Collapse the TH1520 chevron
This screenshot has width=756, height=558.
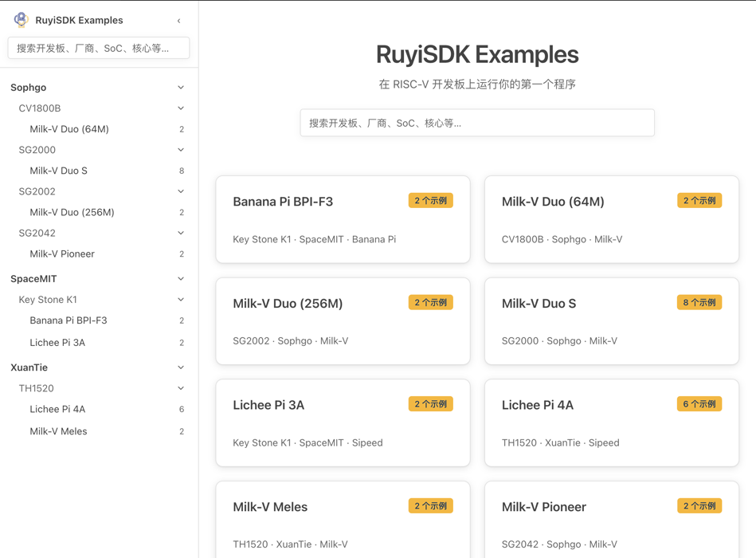181,388
